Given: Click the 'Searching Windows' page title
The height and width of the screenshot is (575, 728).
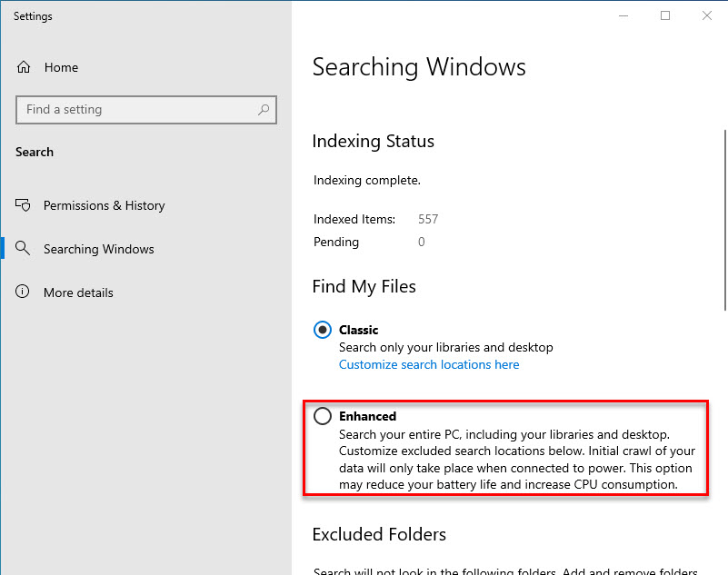Looking at the screenshot, I should tap(419, 67).
